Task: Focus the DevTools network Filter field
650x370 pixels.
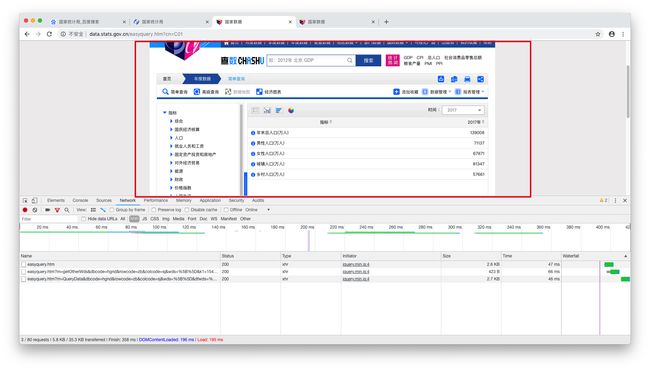Action: click(49, 219)
